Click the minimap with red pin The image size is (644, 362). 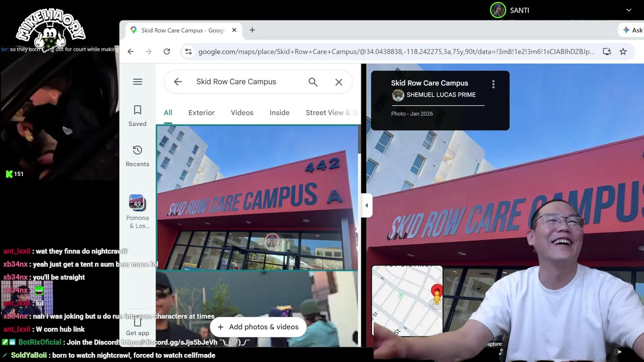point(407,300)
